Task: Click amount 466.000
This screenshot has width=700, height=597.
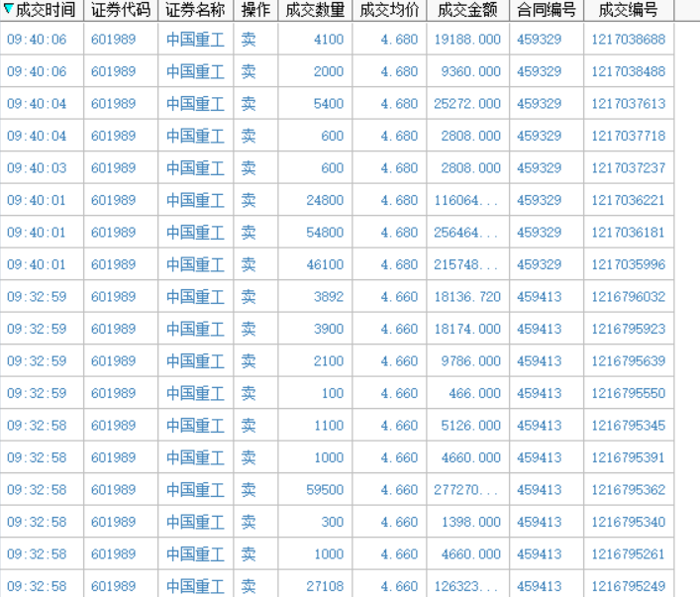Action: coord(474,393)
